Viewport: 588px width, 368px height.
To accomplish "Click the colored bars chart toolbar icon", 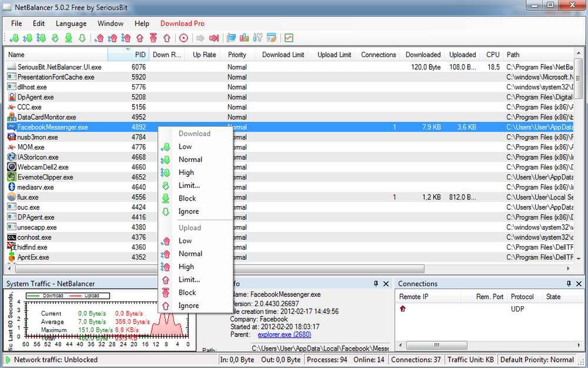I will (245, 38).
